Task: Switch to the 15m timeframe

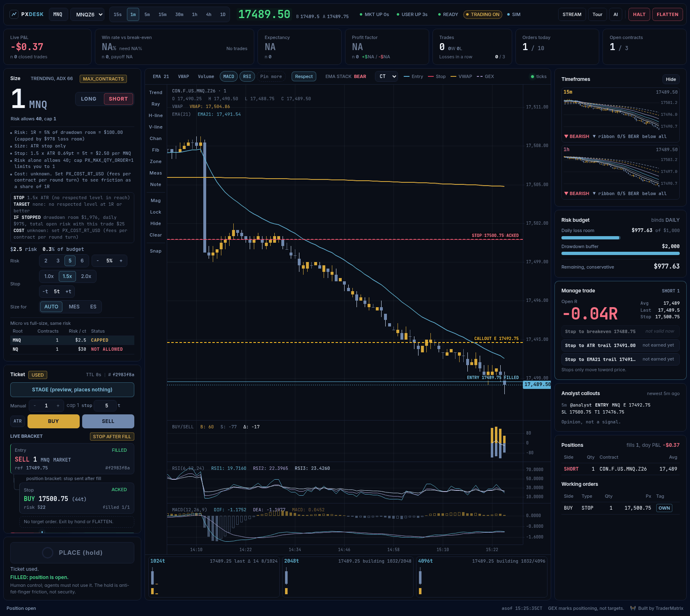Action: [x=163, y=14]
